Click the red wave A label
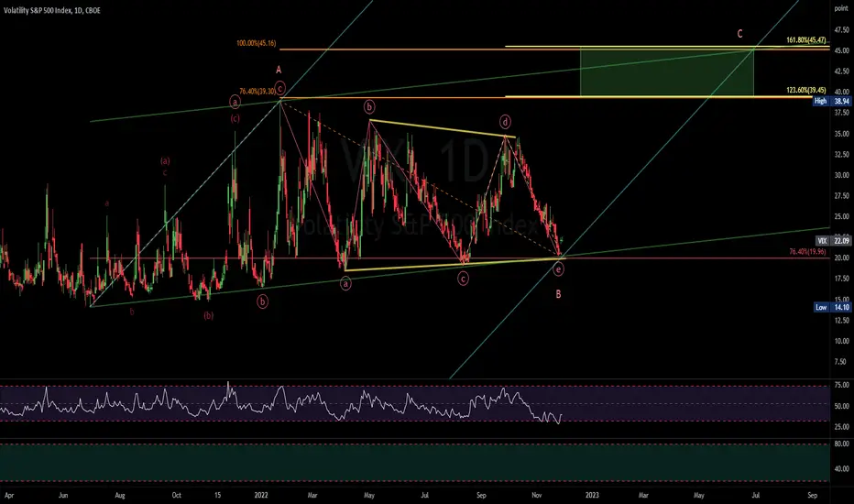 279,70
